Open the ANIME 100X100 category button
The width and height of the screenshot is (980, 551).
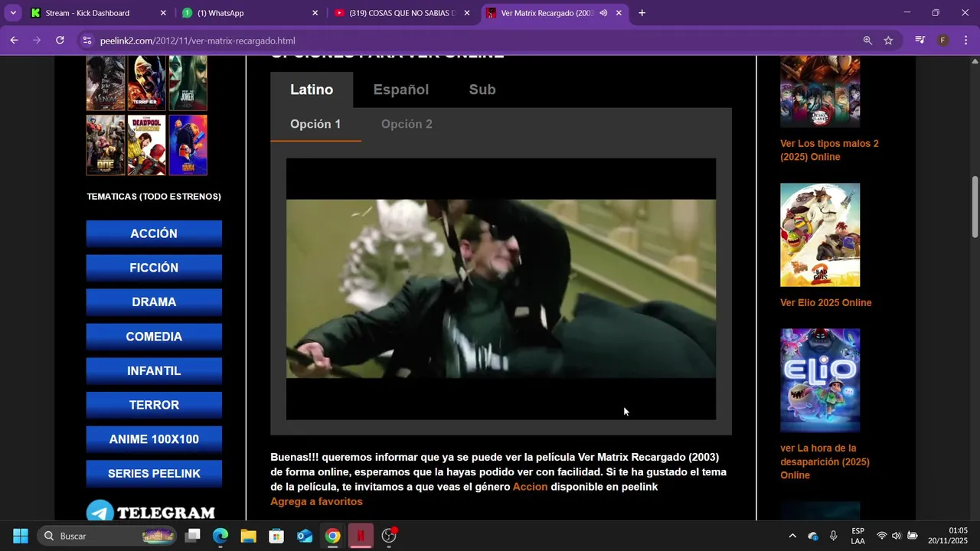pyautogui.click(x=154, y=439)
